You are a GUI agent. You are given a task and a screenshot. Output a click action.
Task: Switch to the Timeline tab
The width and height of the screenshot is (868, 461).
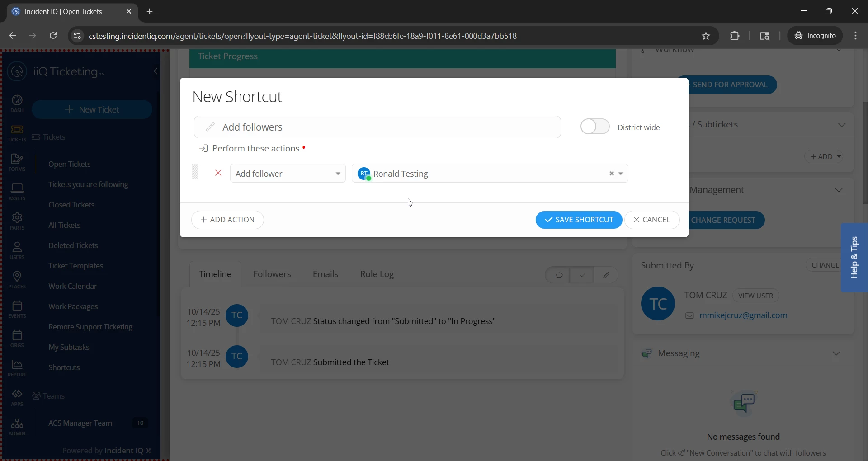click(x=215, y=274)
